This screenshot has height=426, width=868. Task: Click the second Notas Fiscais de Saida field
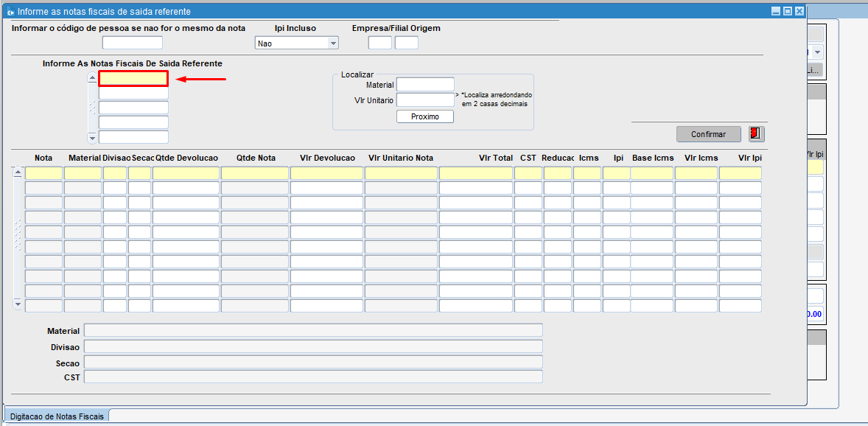click(133, 93)
